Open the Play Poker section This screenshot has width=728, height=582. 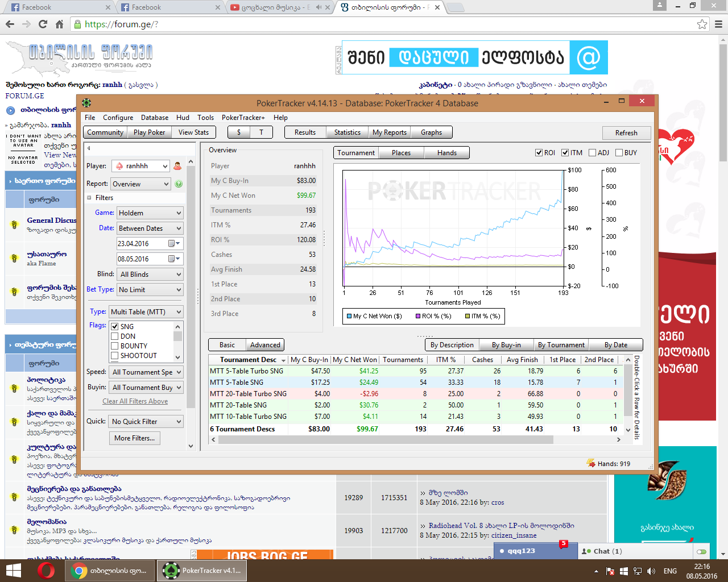149,132
